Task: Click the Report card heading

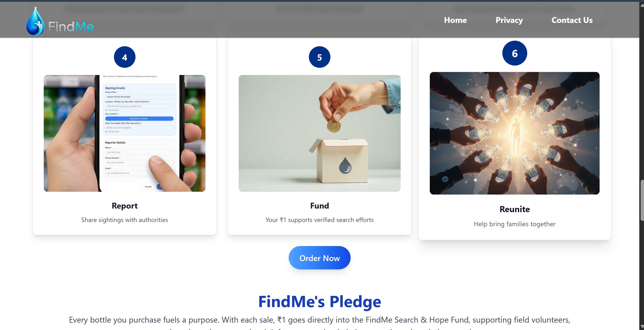Action: [124, 206]
